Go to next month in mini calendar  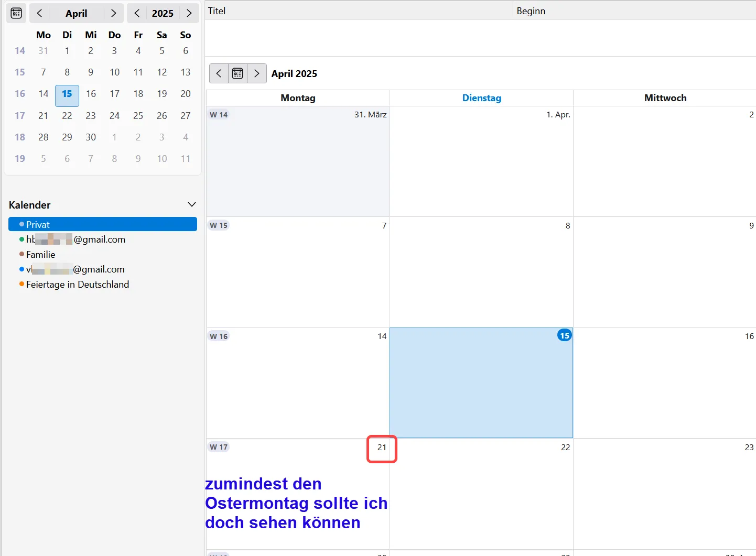(x=113, y=13)
